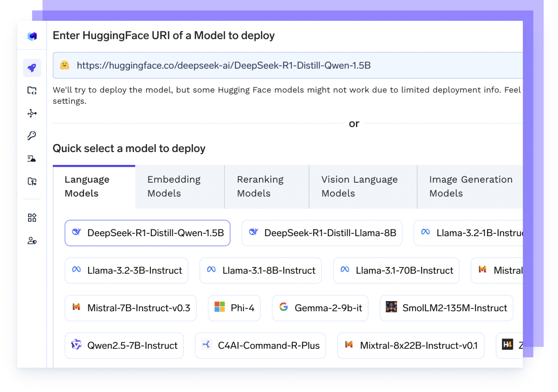Select the DeepSeek-R1-Distill-Llama-8B model
Screen dimensions: 558x392
point(322,233)
